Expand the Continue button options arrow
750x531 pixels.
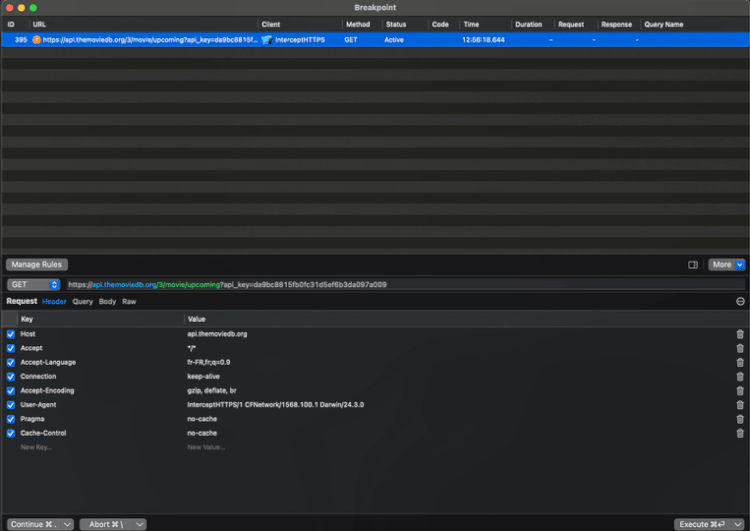tap(67, 524)
